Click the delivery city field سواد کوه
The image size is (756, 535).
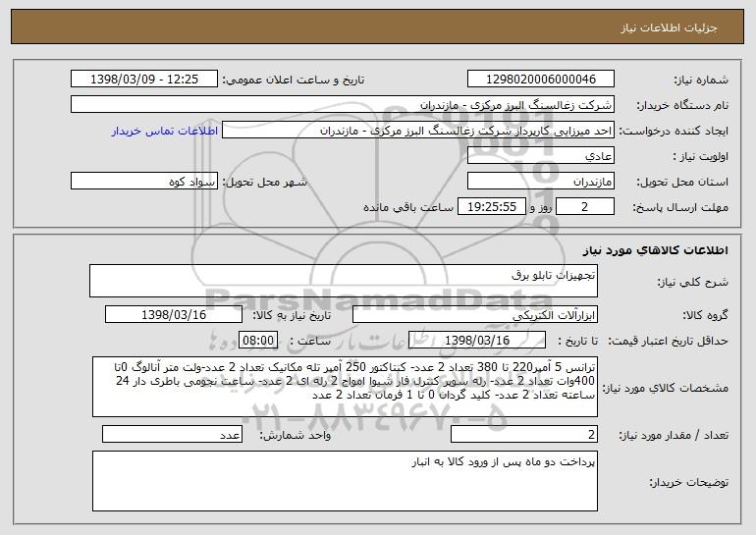(x=144, y=182)
